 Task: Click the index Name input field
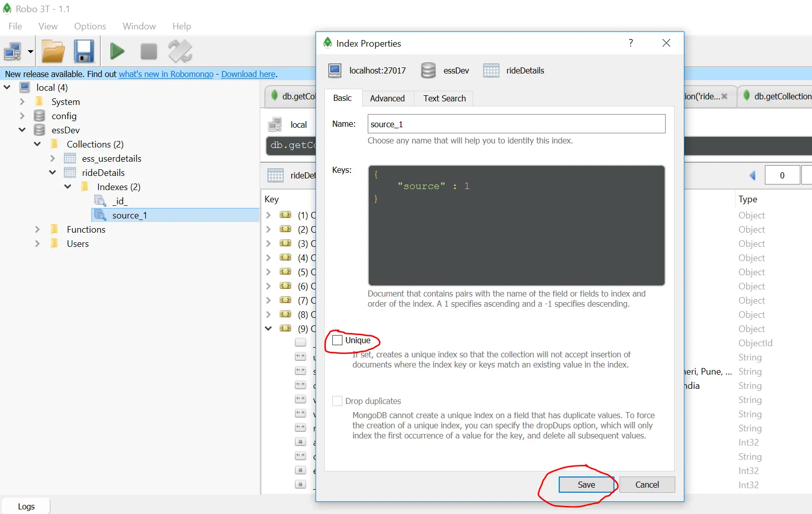pyautogui.click(x=516, y=124)
